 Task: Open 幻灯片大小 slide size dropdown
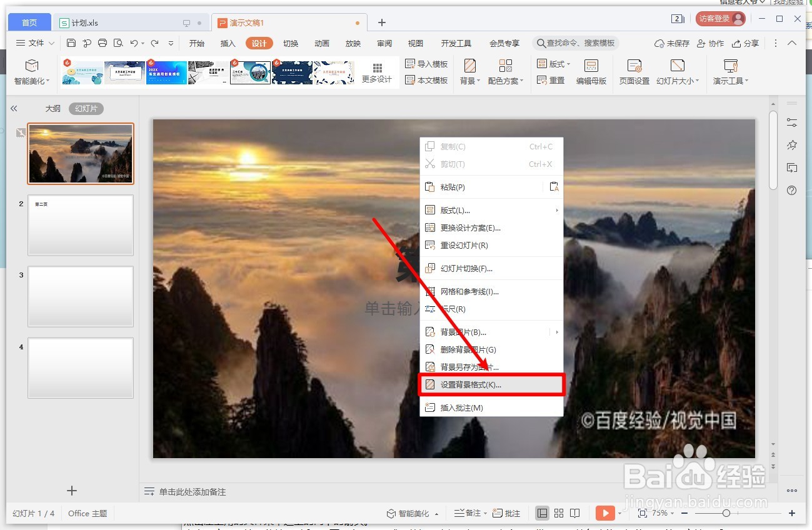point(678,72)
